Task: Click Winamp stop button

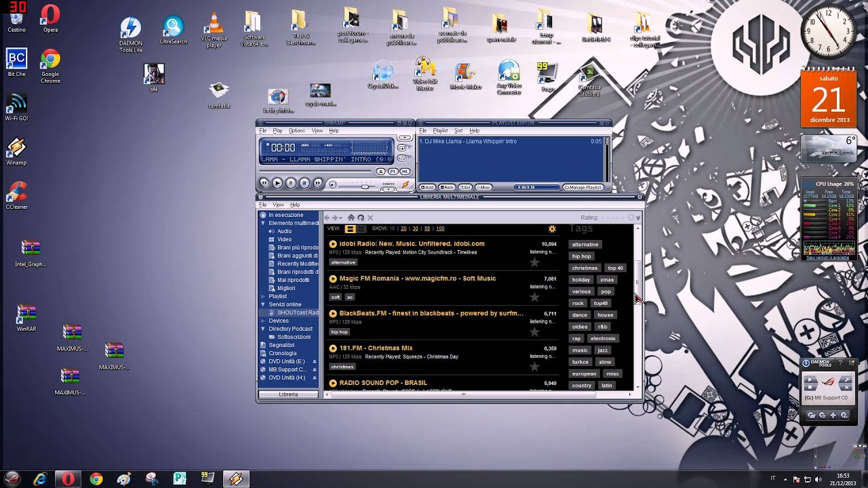Action: pyautogui.click(x=304, y=183)
